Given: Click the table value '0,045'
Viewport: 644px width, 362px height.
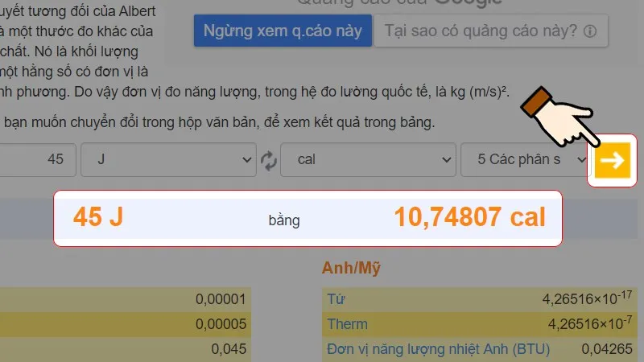Looking at the screenshot, I should [229, 349].
